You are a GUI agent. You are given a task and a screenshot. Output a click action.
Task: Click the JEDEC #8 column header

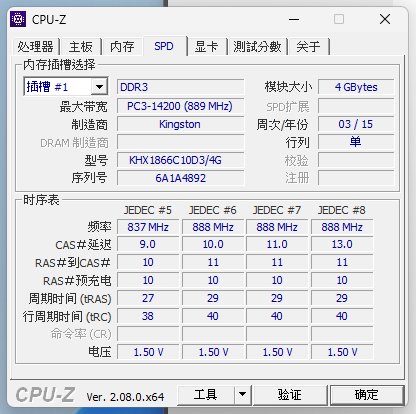[x=342, y=210]
